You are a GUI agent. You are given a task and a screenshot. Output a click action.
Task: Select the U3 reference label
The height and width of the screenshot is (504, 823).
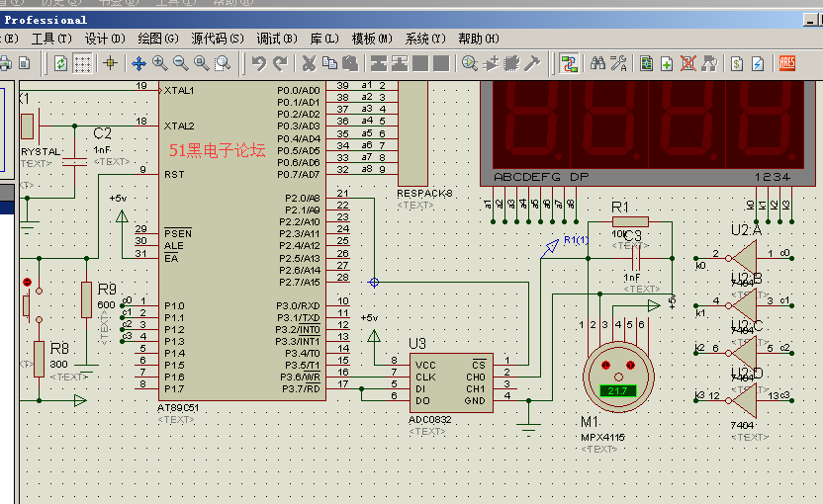pyautogui.click(x=417, y=344)
